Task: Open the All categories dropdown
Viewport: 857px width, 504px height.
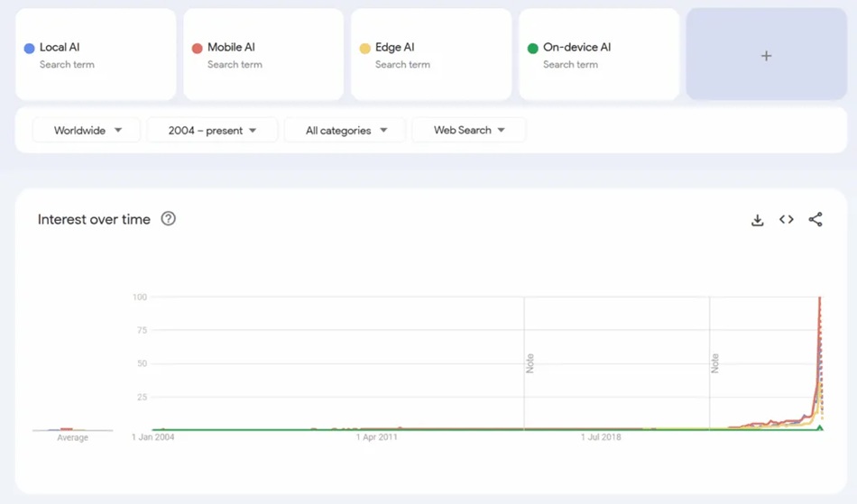Action: coord(346,131)
